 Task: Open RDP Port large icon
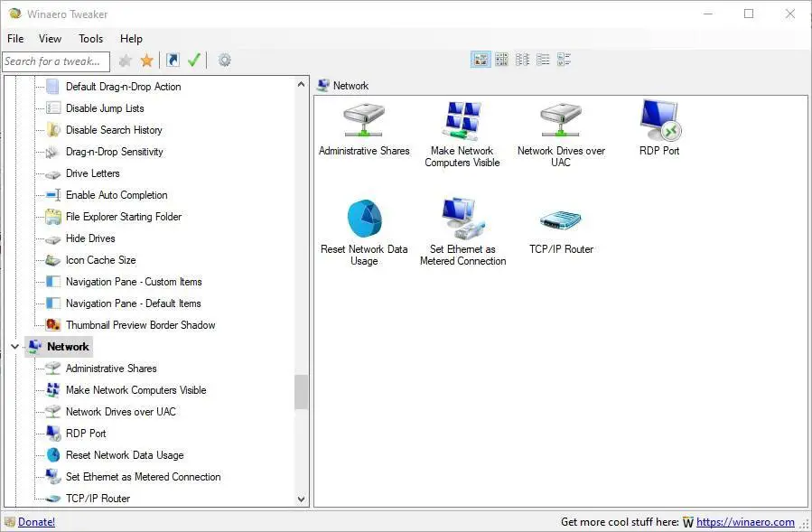[659, 120]
